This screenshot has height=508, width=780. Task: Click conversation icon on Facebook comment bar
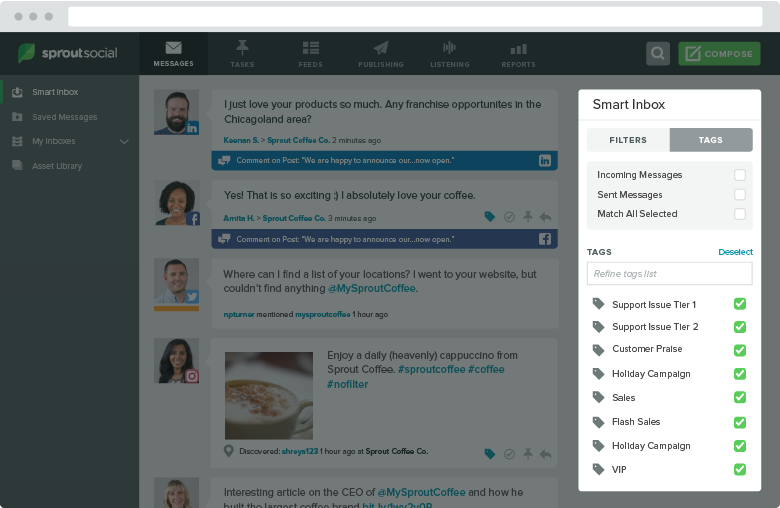pos(224,239)
